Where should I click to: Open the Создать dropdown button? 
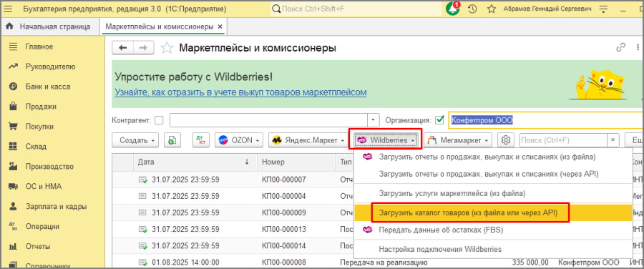(x=135, y=140)
